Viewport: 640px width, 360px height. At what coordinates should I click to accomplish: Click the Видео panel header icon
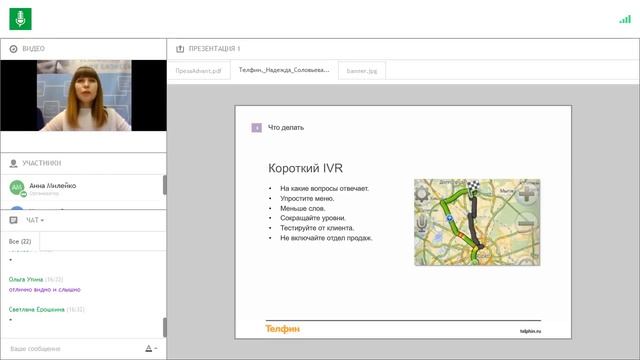point(13,49)
